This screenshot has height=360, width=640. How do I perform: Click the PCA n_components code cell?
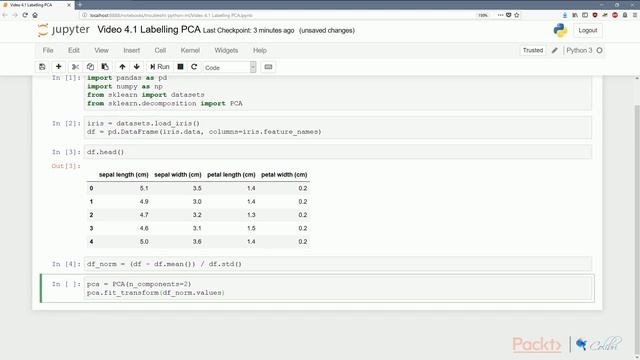338,288
